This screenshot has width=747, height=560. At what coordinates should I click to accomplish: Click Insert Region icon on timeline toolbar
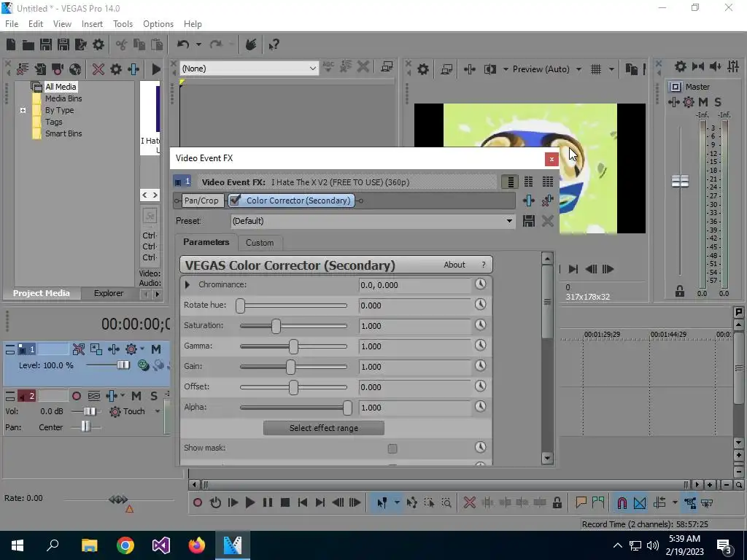(x=598, y=502)
